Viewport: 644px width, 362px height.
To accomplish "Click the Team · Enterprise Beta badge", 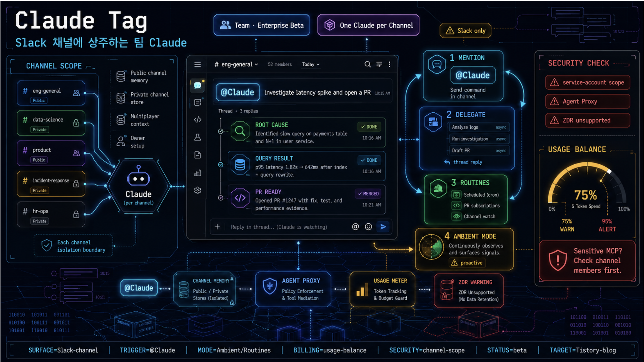I will point(262,25).
